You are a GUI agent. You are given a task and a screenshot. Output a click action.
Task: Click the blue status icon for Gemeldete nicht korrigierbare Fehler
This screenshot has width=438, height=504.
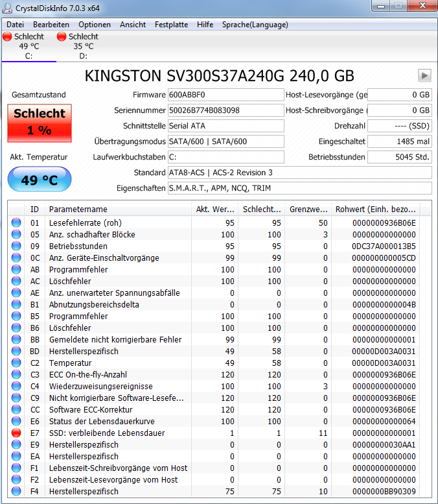pos(16,339)
